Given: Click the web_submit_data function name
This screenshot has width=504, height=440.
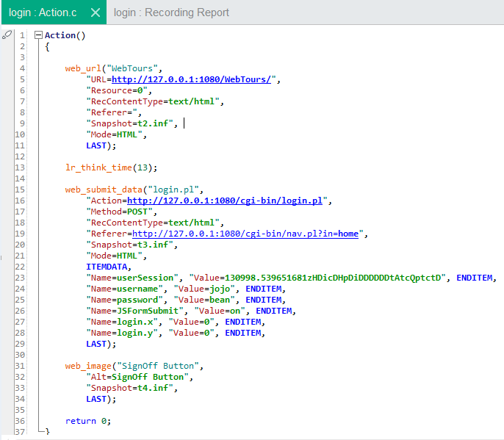Looking at the screenshot, I should (x=104, y=190).
